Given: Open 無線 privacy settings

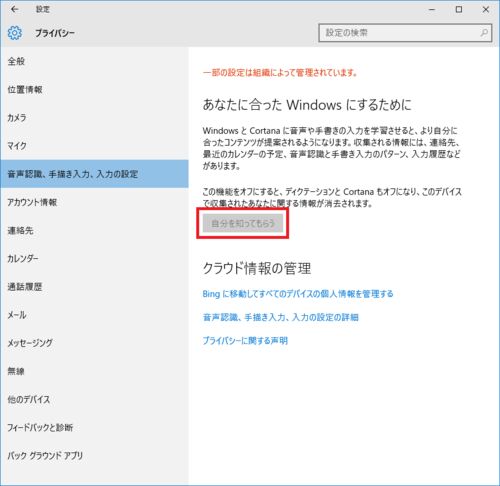Looking at the screenshot, I should 94,371.
